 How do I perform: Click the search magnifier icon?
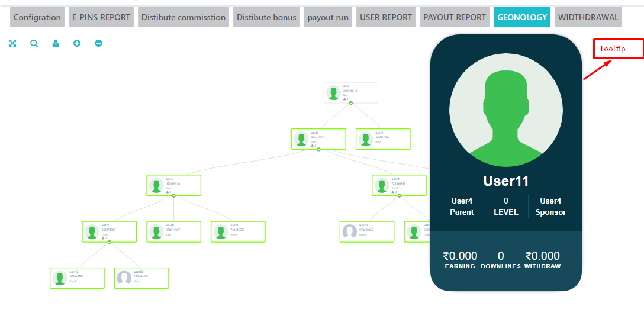pos(34,43)
